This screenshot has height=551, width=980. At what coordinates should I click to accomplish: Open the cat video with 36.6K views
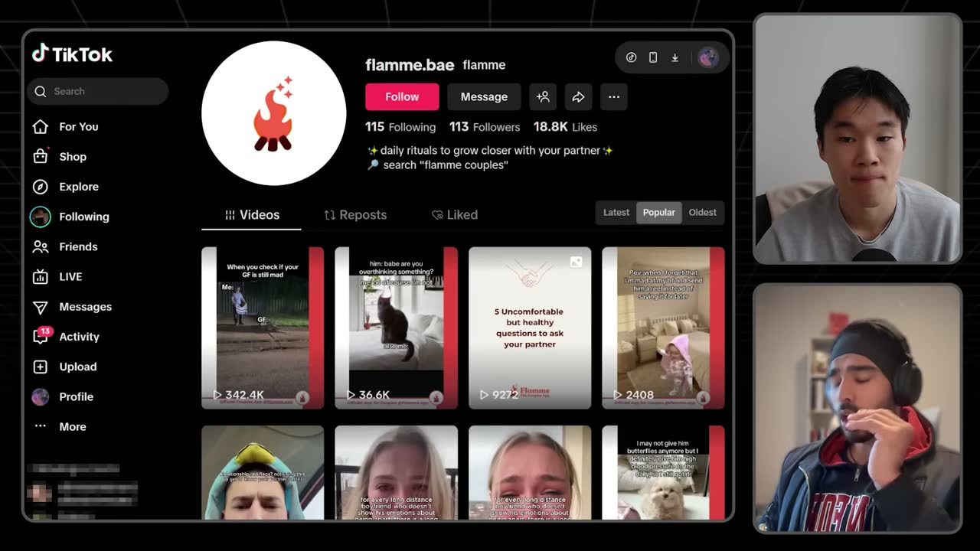[x=396, y=328]
